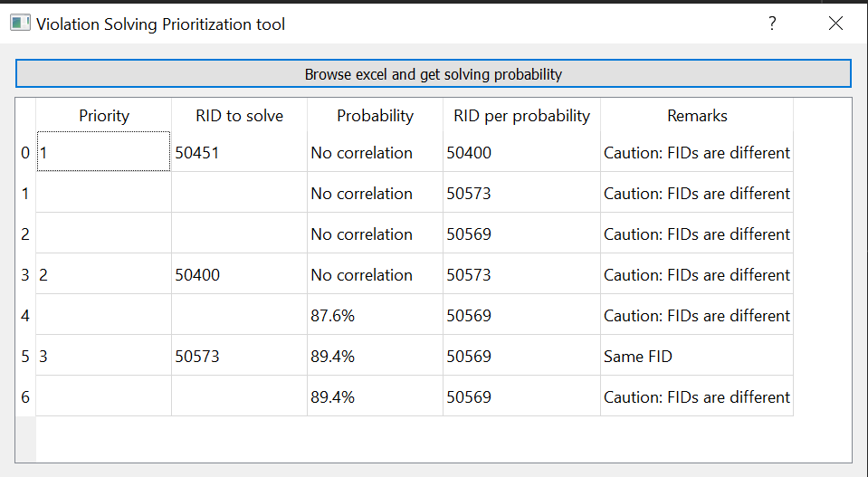Click Priority cell containing 1
Image resolution: width=868 pixels, height=477 pixels.
click(103, 152)
